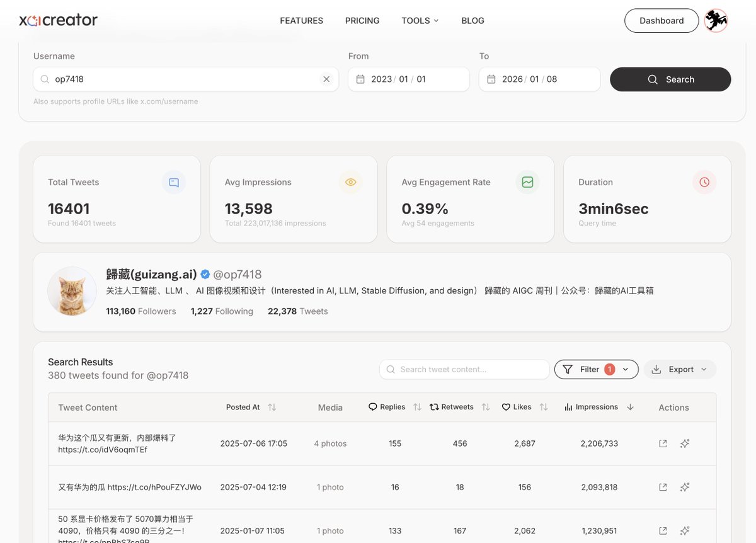Click the 22,378 Tweets count
The width and height of the screenshot is (756, 543).
[x=298, y=311]
